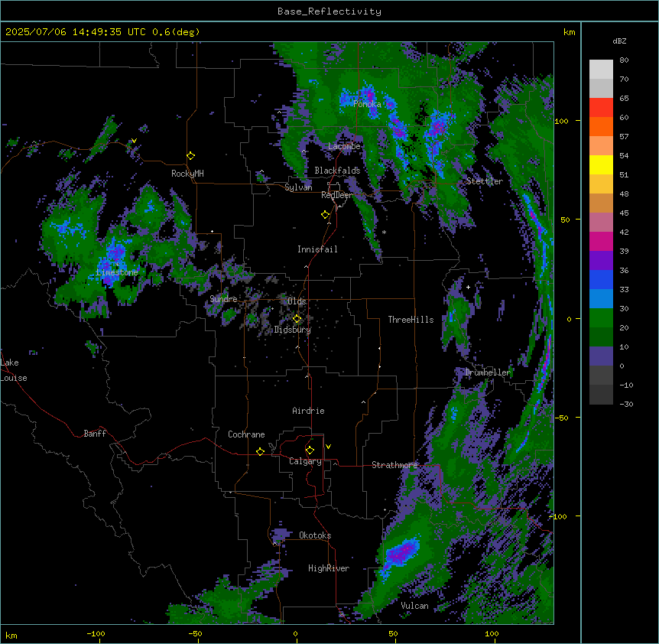Click the Cochrane town label

[246, 434]
